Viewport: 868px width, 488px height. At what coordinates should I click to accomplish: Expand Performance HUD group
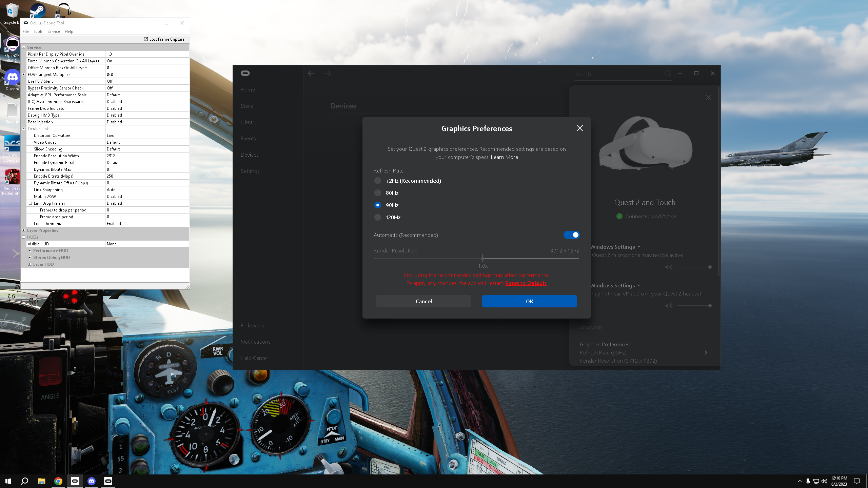click(x=30, y=251)
